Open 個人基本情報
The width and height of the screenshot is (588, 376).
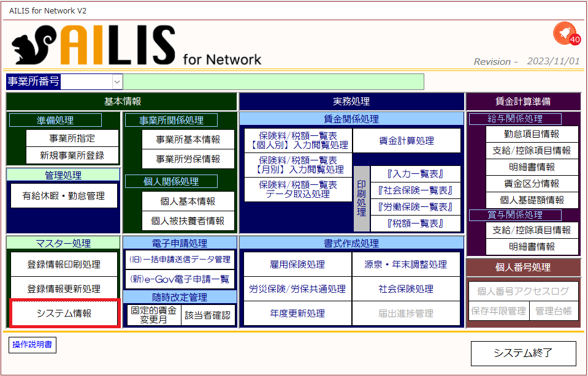coord(188,201)
